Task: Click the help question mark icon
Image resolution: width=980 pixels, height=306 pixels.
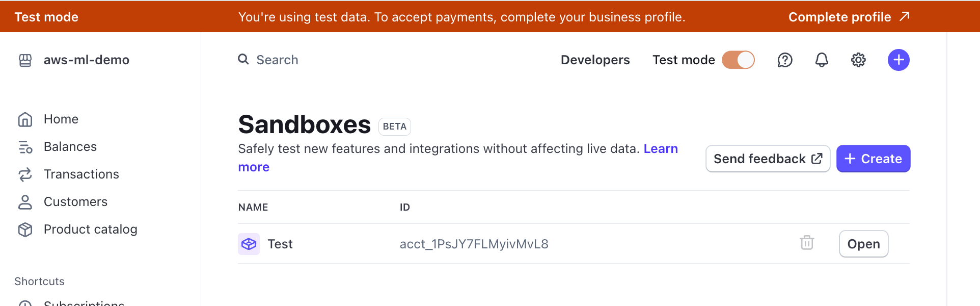Action: (x=785, y=60)
